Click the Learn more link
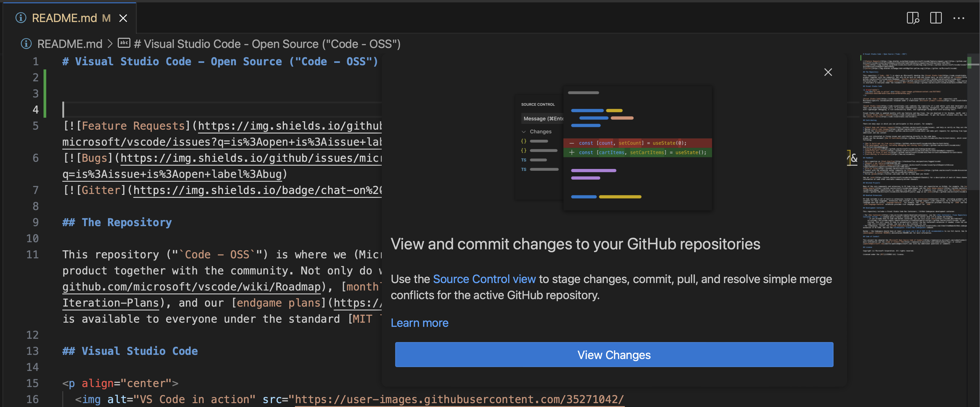This screenshot has width=980, height=407. click(420, 323)
